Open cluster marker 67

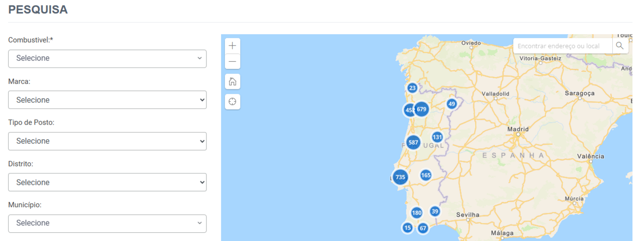pos(423,228)
